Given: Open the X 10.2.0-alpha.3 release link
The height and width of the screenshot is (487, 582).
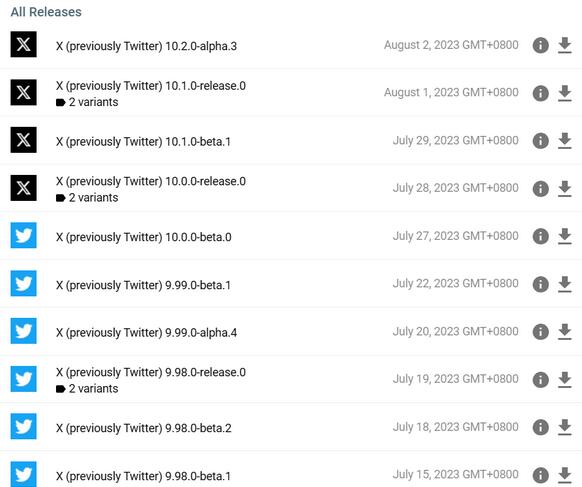Looking at the screenshot, I should click(x=146, y=46).
